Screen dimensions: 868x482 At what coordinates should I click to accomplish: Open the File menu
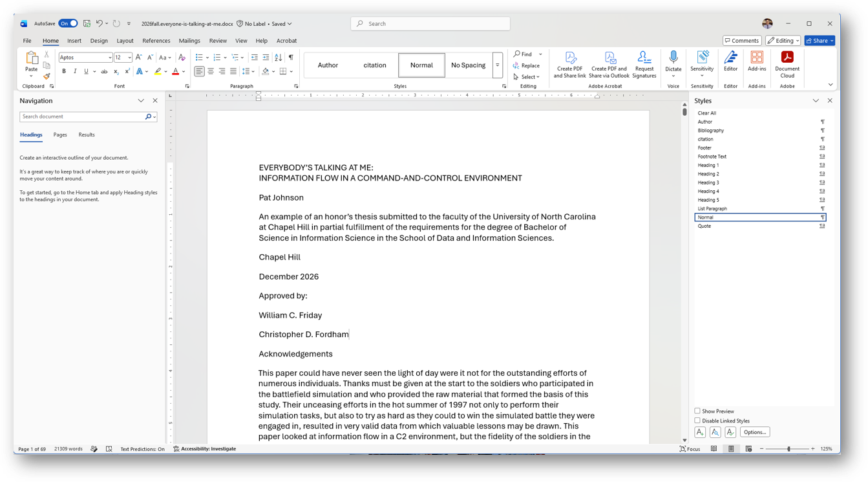tap(27, 41)
